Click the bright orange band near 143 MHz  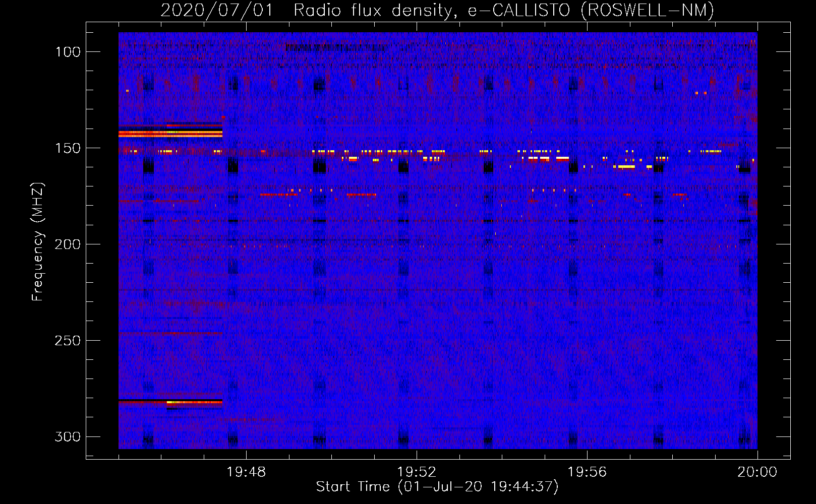pos(170,134)
